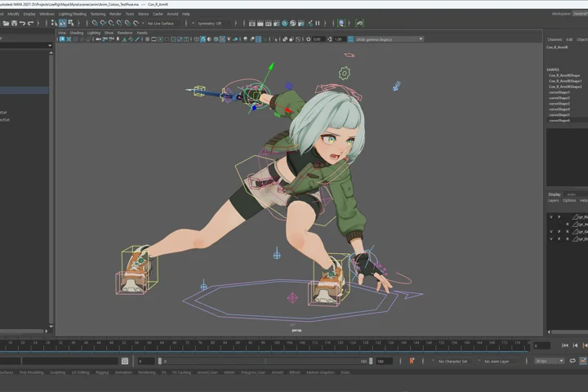Image resolution: width=588 pixels, height=392 pixels.
Task: Select curveShape3 in SHAPES list
Action: coord(559,104)
